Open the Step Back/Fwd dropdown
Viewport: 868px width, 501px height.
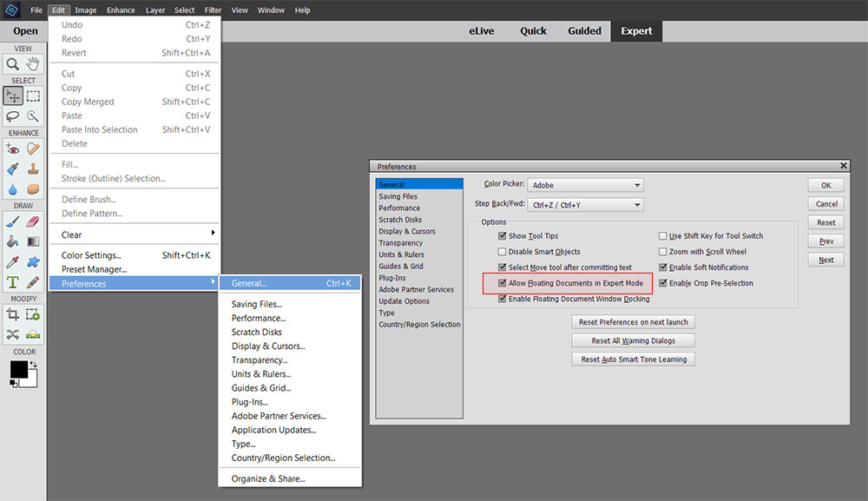(x=585, y=205)
